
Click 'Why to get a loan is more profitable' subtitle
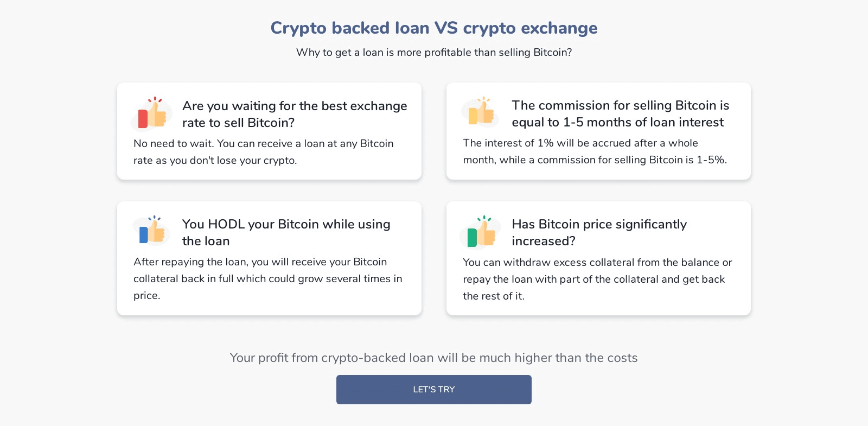434,52
